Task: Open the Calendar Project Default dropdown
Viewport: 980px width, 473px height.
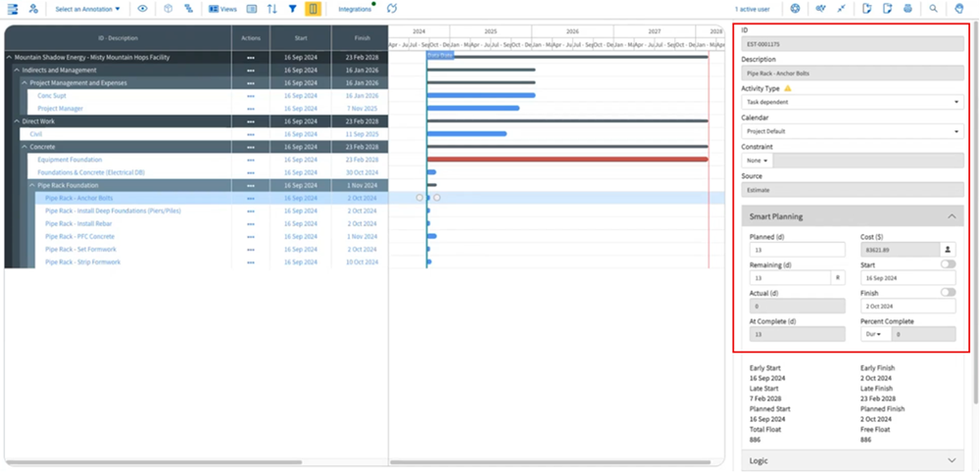Action: 853,131
